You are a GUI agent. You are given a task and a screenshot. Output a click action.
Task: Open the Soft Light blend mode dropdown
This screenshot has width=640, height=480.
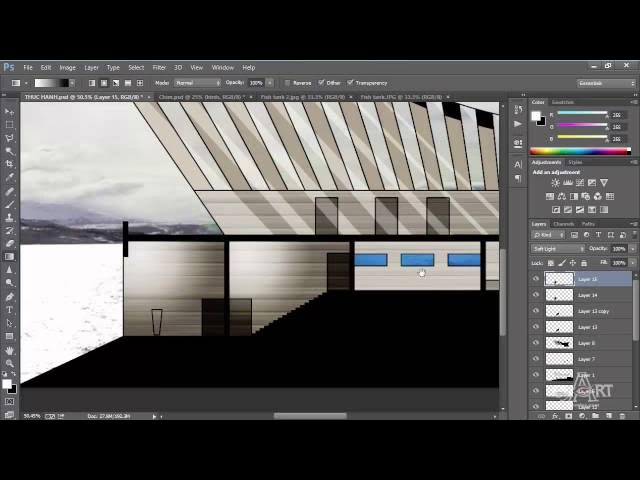(x=556, y=248)
